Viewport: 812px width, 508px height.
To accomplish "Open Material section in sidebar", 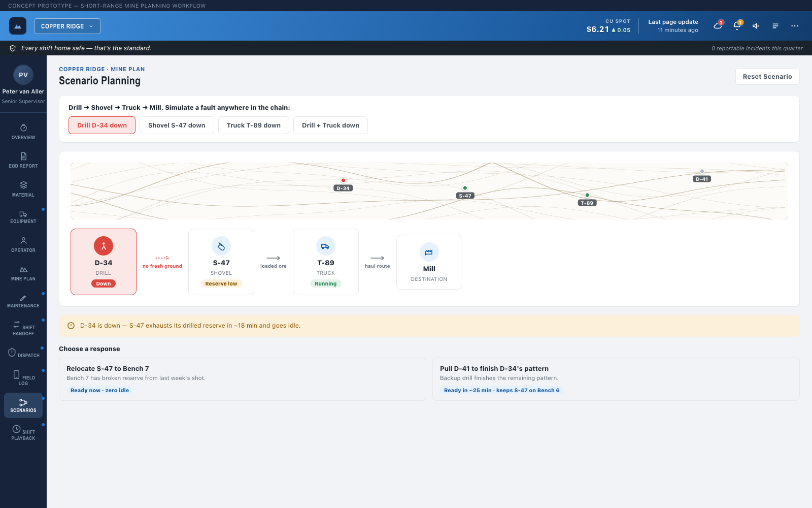I will click(x=23, y=189).
